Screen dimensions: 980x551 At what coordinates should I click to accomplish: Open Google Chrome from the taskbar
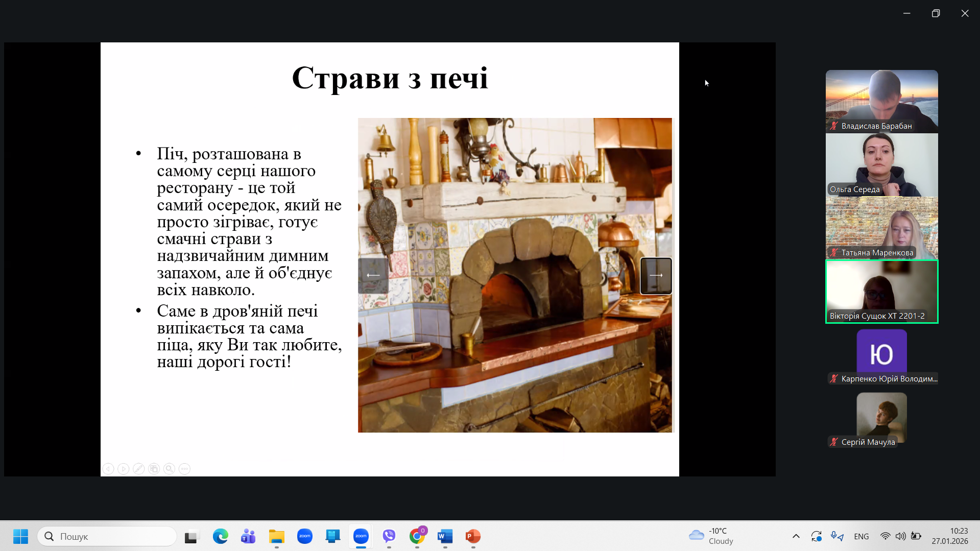click(x=417, y=536)
